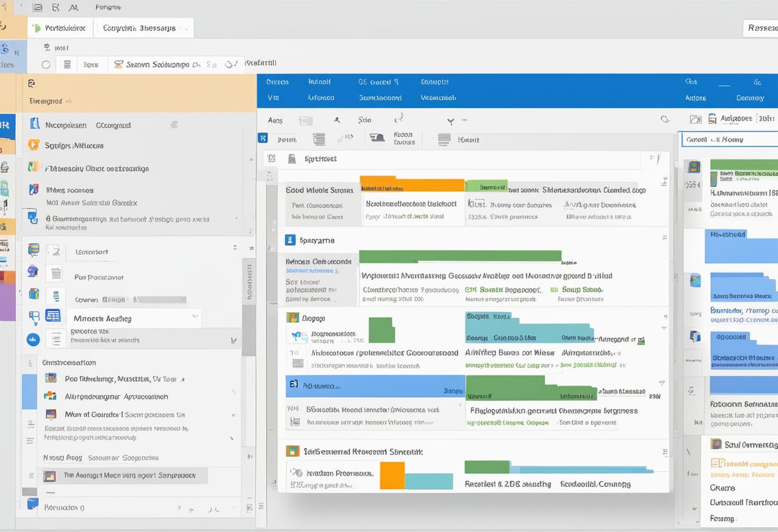Open the Vue item in the blue ribbon menu
This screenshot has height=532, width=778.
[274, 97]
